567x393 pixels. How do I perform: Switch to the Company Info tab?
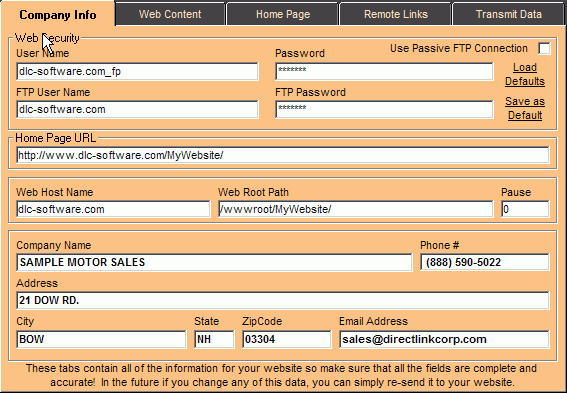click(58, 14)
